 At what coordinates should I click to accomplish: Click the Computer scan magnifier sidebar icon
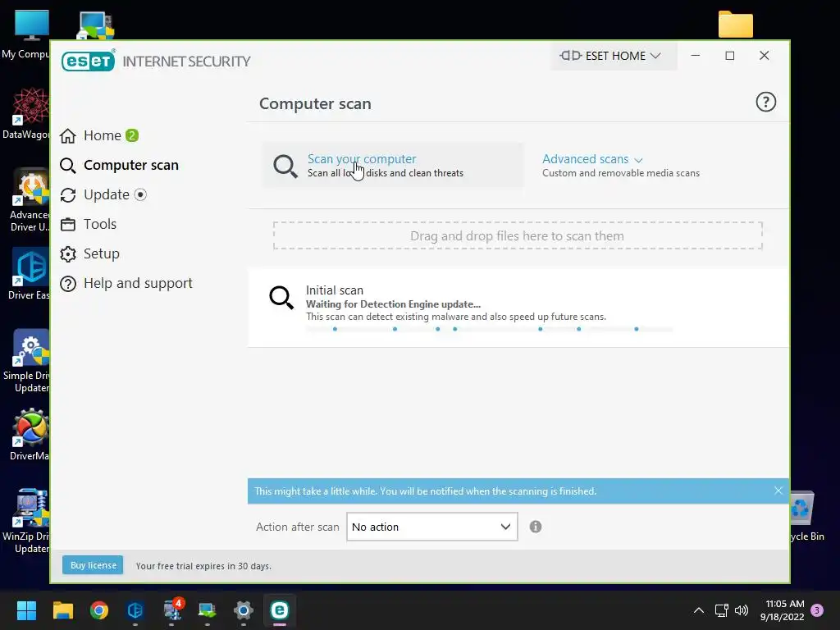click(68, 166)
